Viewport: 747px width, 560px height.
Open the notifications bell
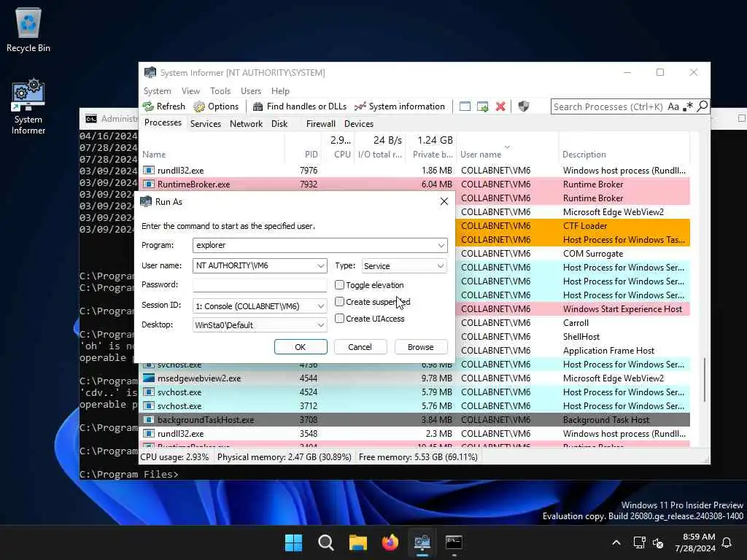click(727, 542)
